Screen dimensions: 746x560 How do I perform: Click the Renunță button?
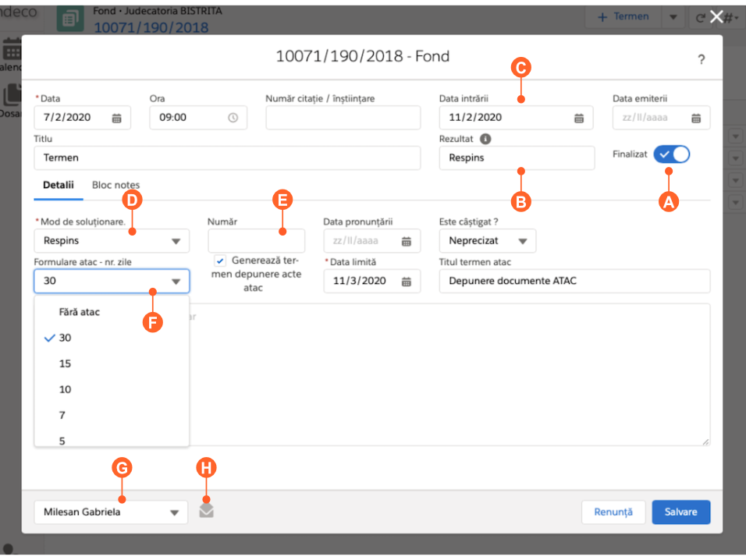coord(613,512)
